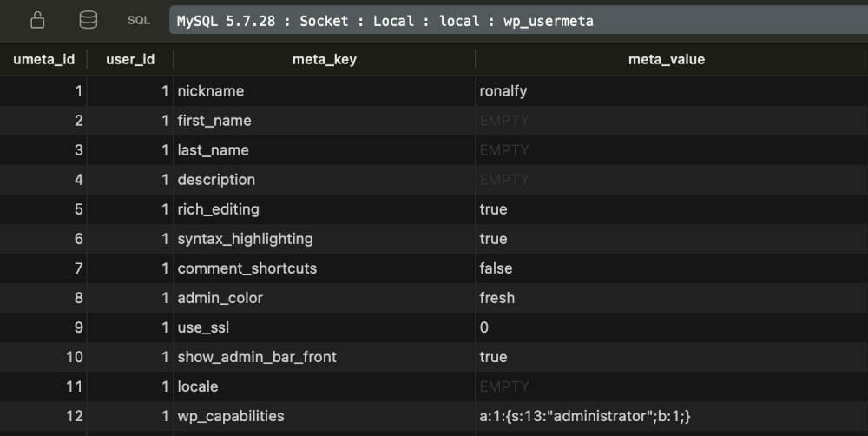Click the true value for show_admin_bar_front
This screenshot has height=436, width=868.
click(x=670, y=357)
